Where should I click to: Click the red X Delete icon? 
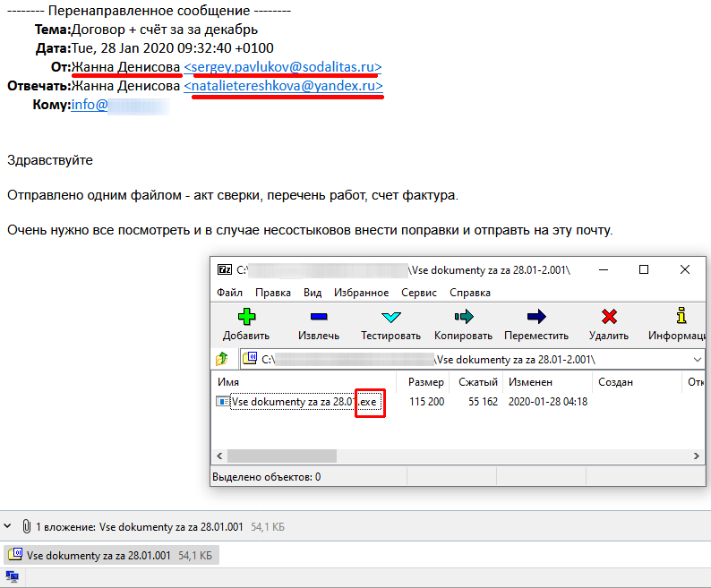tap(609, 317)
